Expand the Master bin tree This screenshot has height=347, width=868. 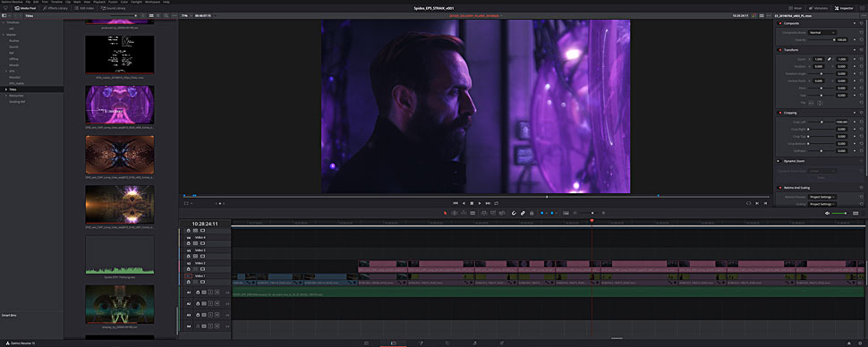(4, 34)
